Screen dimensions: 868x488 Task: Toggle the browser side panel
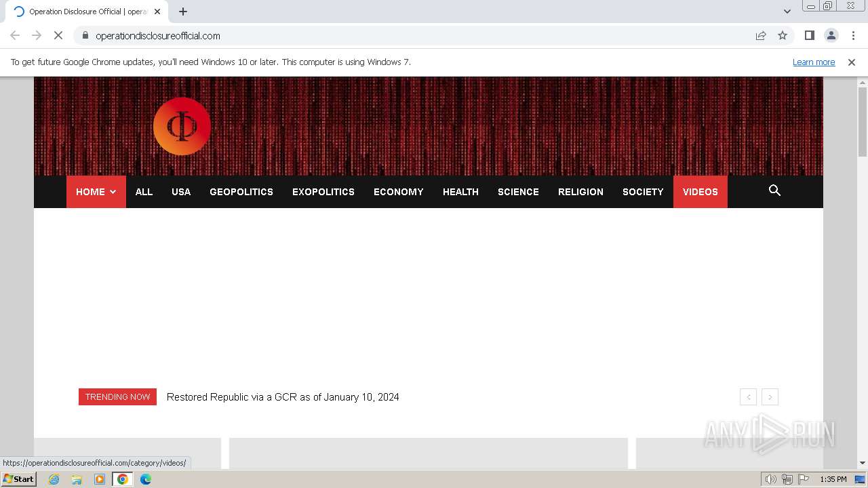coord(809,35)
